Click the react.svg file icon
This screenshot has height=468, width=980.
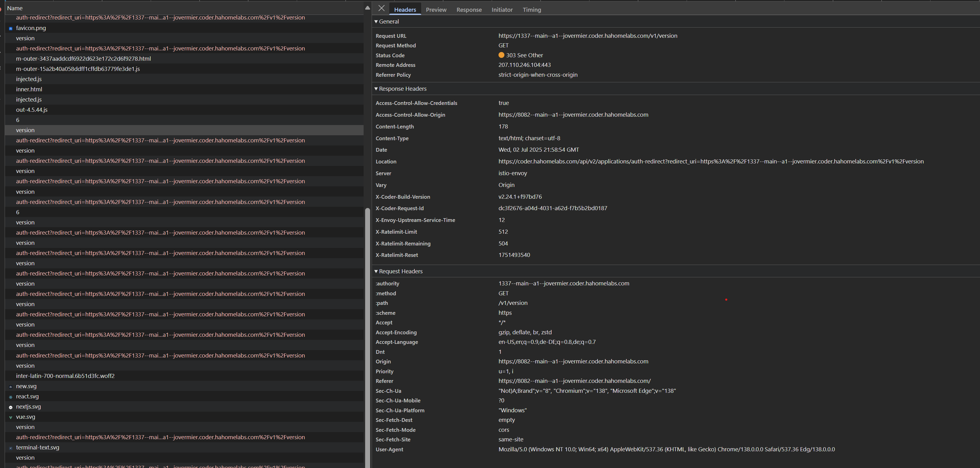point(11,397)
